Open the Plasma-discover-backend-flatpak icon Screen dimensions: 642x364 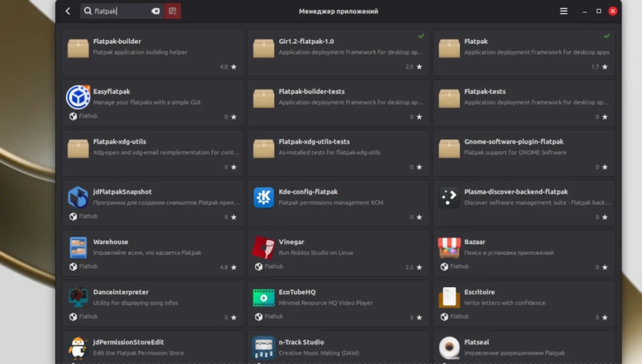(x=449, y=197)
